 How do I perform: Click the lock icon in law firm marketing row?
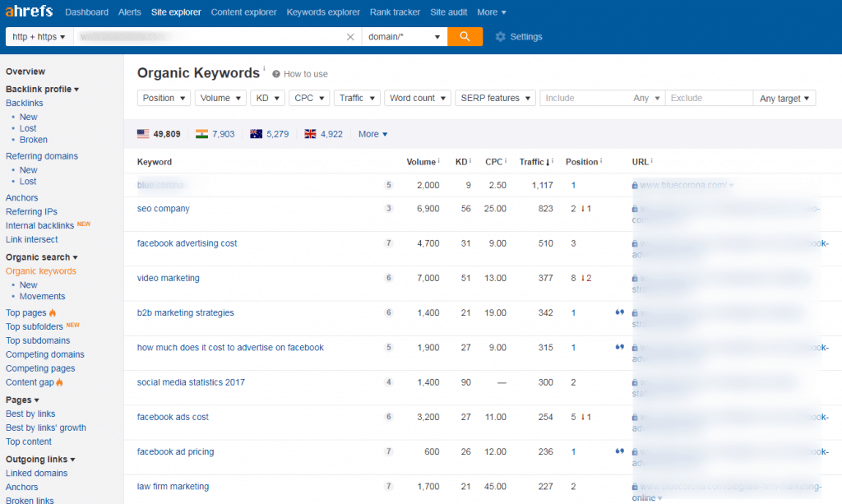635,487
